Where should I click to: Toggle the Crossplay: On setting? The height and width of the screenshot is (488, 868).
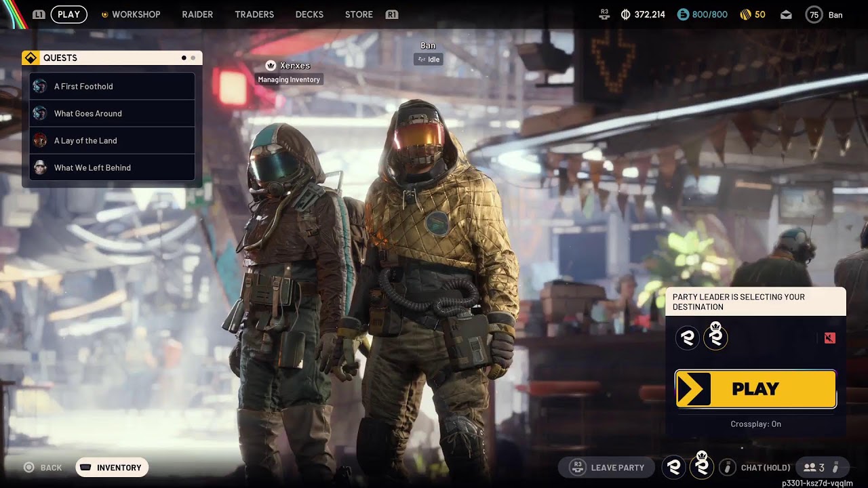point(755,424)
